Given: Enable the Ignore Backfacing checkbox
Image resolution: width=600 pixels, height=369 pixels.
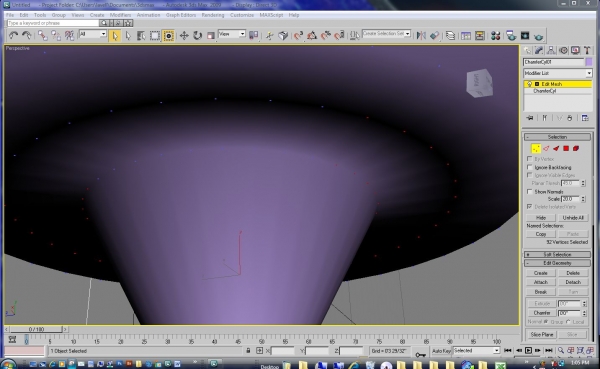Looking at the screenshot, I should [530, 167].
